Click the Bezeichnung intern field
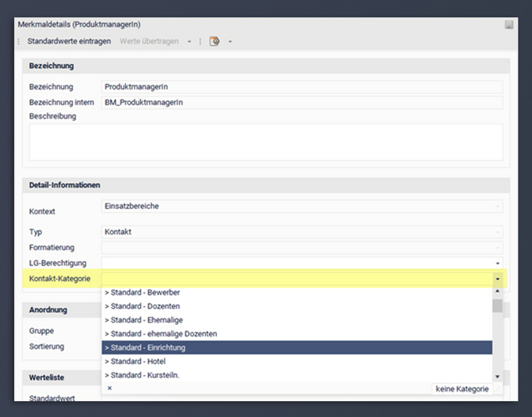The height and width of the screenshot is (417, 532). [302, 102]
